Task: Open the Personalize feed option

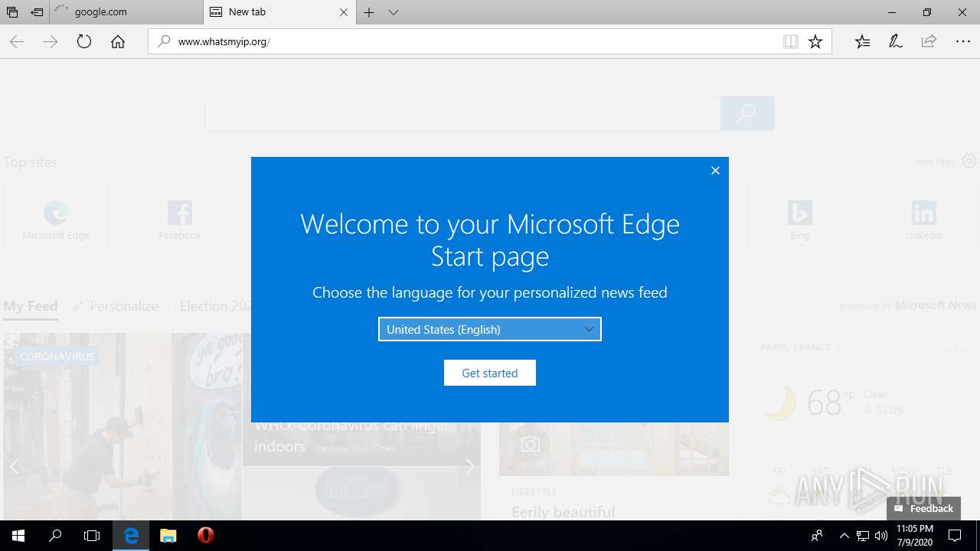Action: point(116,306)
